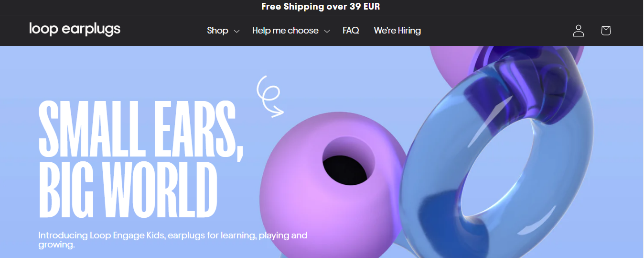Open the We're Hiring link
The height and width of the screenshot is (258, 644).
pos(397,30)
